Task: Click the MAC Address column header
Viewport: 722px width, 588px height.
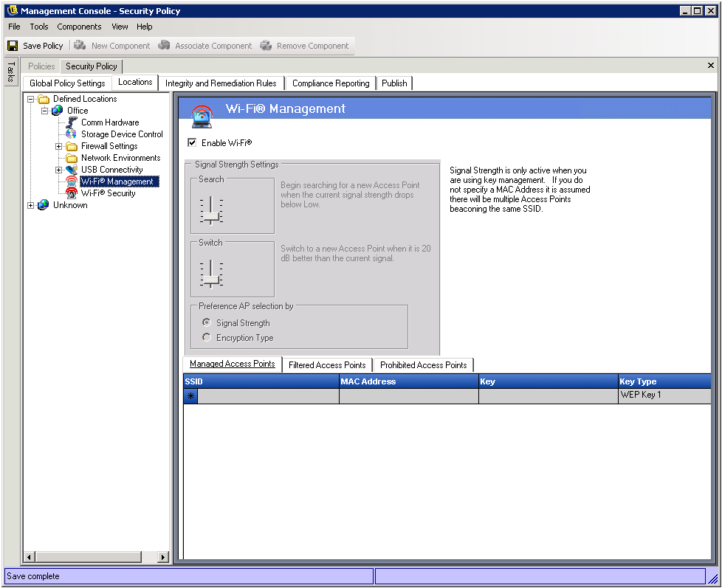Action: coord(409,381)
